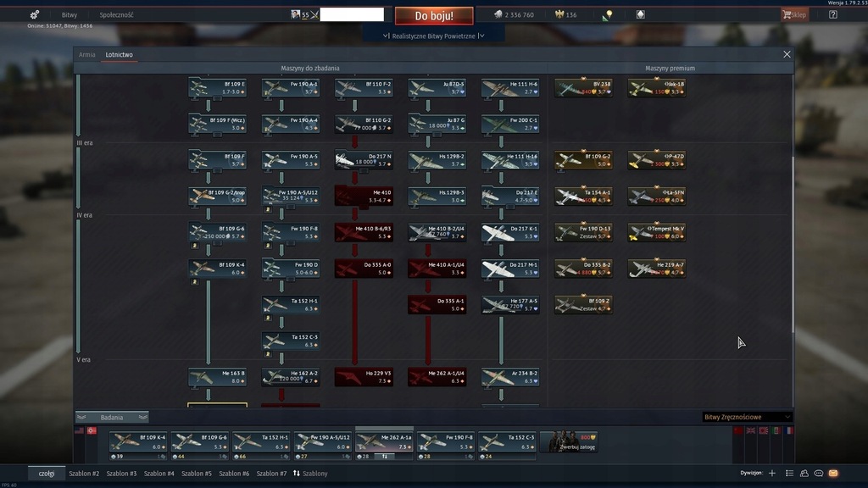Click the white player name field

[352, 14]
